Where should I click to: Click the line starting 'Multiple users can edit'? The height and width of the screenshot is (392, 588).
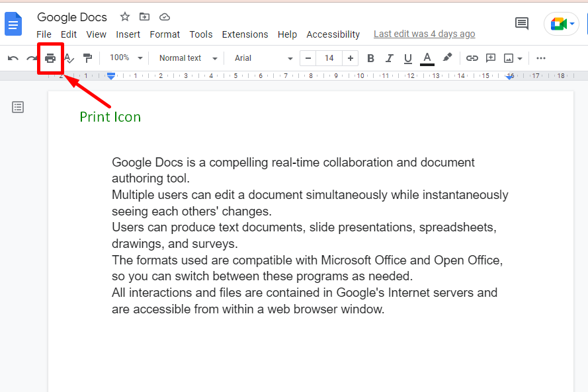click(310, 195)
